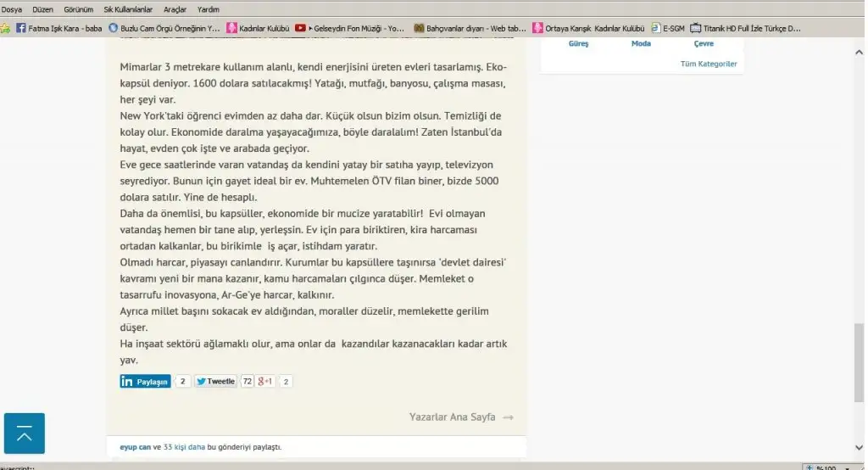The image size is (868, 470).
Task: Open the Araçlar menu
Action: pos(175,9)
